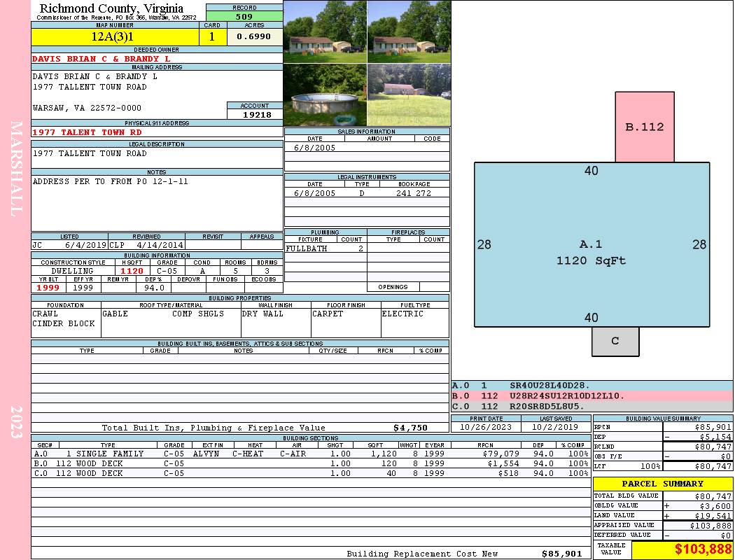Click the account number 19218
Screen dimensions: 735x560
257,114
